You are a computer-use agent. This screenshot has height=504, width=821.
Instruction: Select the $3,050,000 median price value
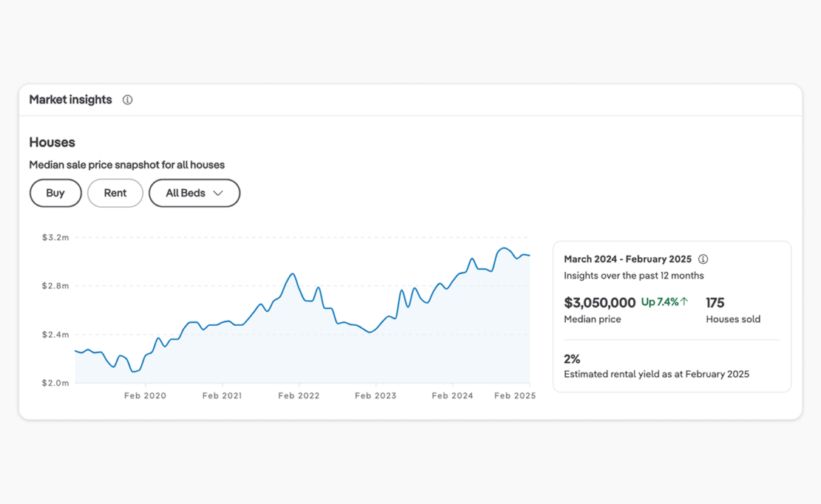(x=600, y=302)
